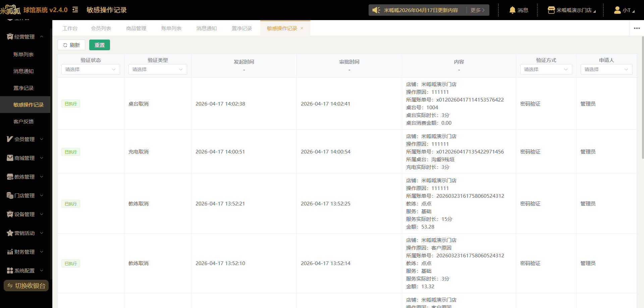
Task: Click bill number x0120260417114153576422
Action: 470,100
